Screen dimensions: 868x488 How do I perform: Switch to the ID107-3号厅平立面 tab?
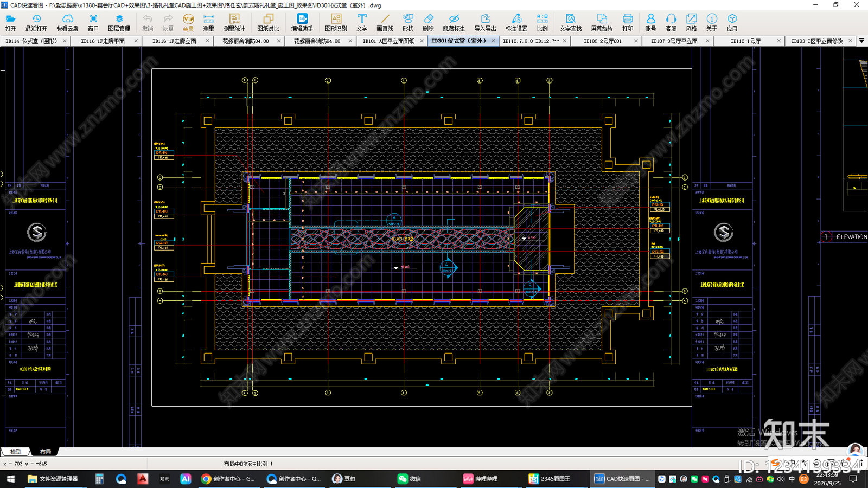[674, 41]
